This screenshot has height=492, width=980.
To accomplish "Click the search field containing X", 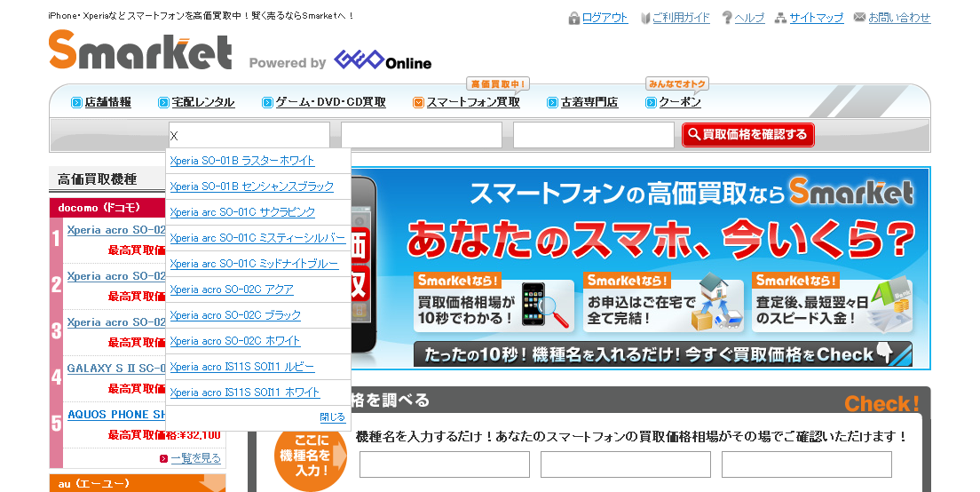I will [249, 135].
